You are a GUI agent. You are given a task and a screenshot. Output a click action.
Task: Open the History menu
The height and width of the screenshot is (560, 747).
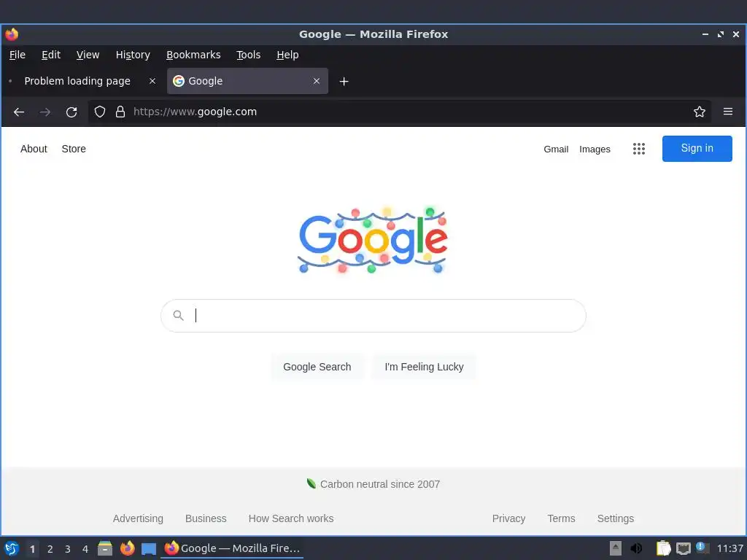pyautogui.click(x=133, y=55)
